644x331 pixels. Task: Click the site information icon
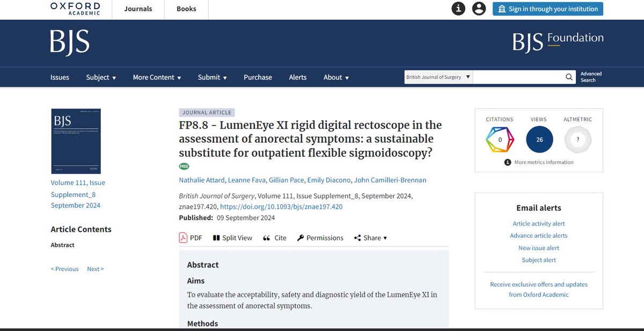click(x=458, y=9)
